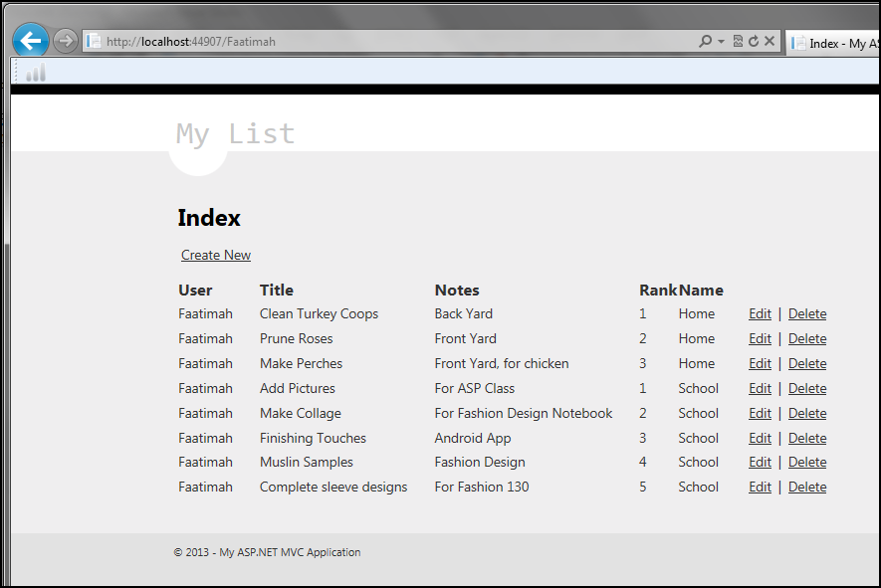Click the signal bars icon in the toolbar
Screen dimensions: 881x588
[x=36, y=73]
